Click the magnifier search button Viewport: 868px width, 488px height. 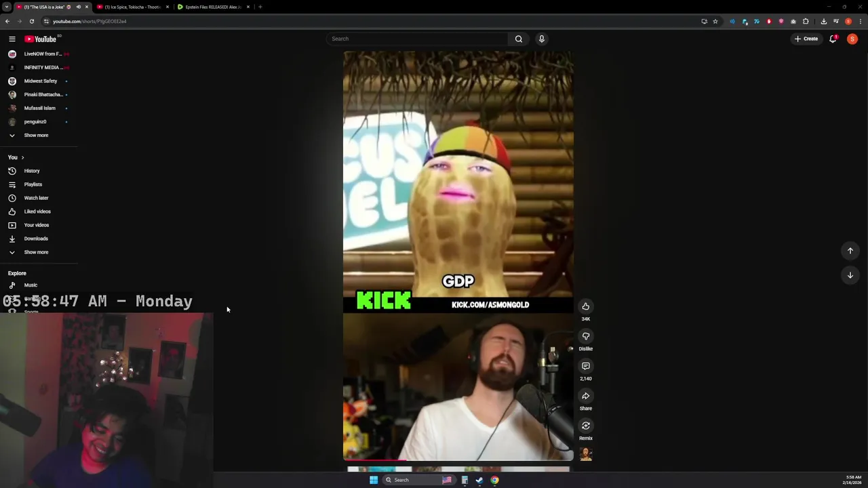pyautogui.click(x=519, y=39)
